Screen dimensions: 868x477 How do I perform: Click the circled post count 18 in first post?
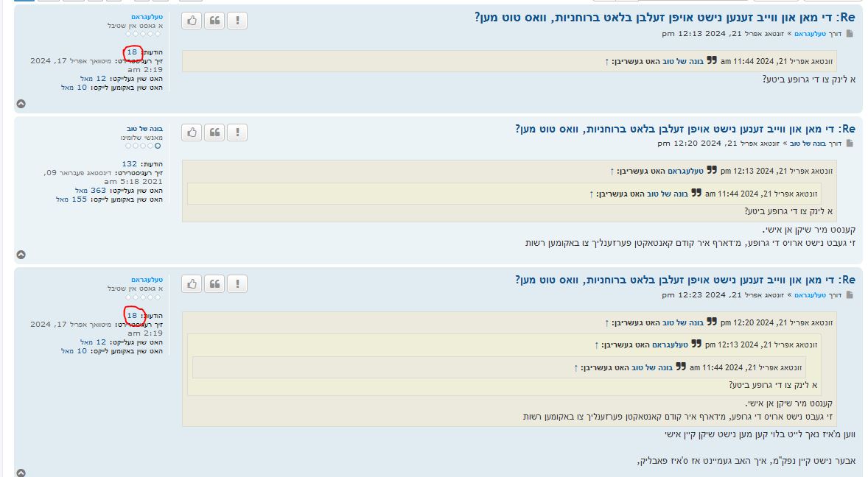pos(132,52)
